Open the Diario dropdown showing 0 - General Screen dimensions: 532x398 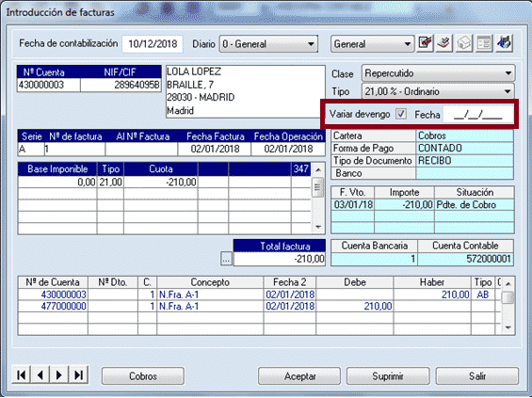tap(268, 44)
